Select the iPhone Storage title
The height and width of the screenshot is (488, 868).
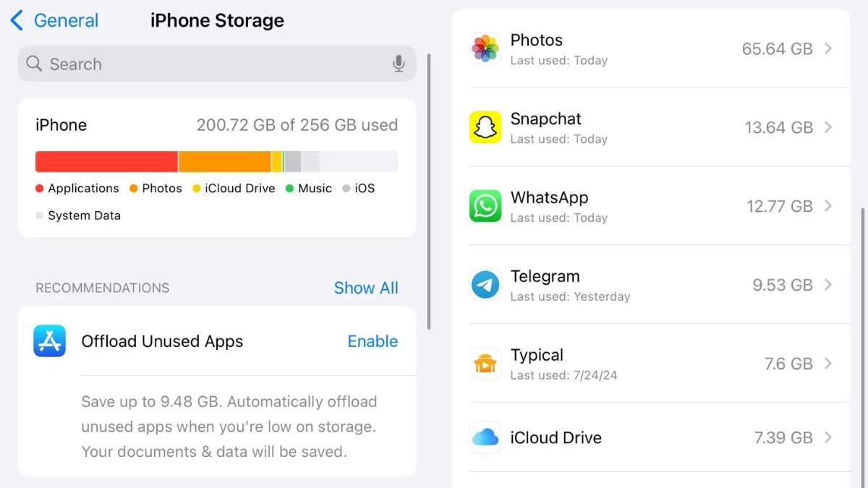pos(216,20)
